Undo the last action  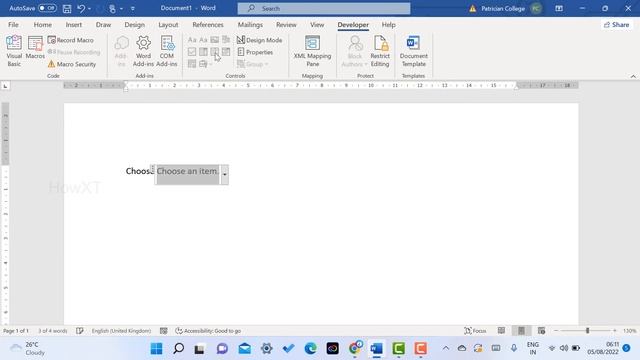[x=81, y=8]
